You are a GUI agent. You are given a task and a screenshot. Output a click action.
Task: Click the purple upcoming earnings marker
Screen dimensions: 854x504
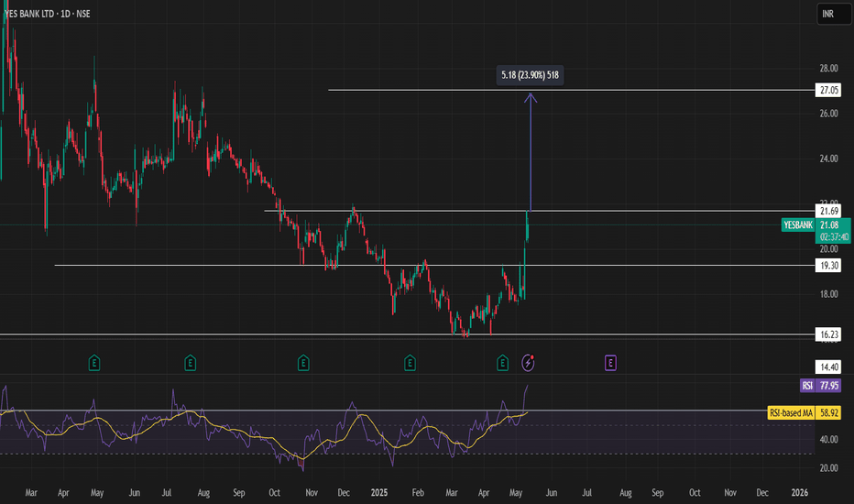610,362
